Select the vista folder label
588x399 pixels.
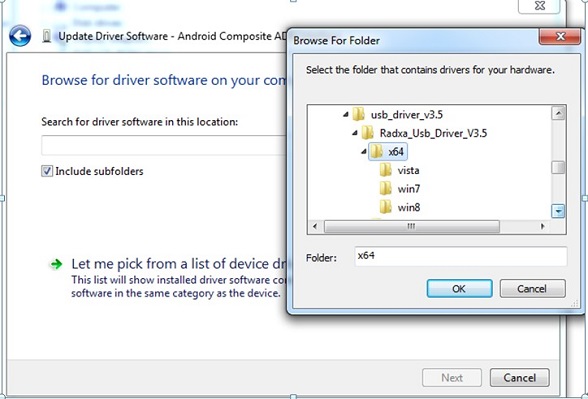point(408,170)
